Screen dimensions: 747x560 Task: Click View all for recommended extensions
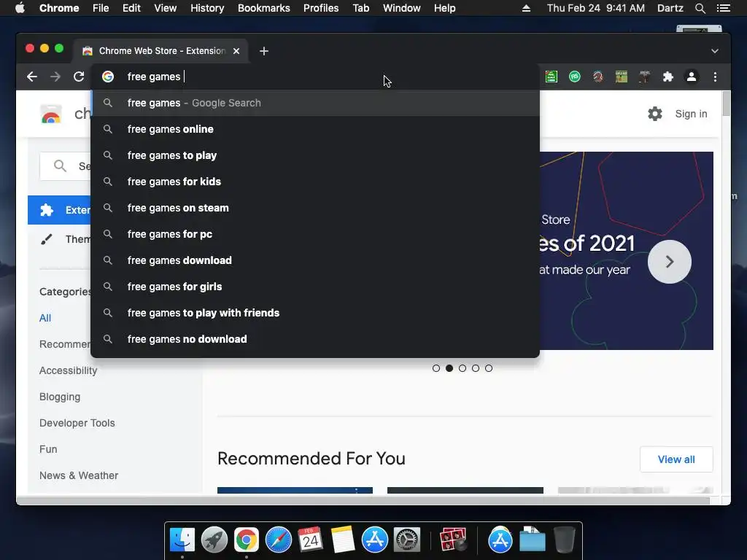tap(676, 459)
